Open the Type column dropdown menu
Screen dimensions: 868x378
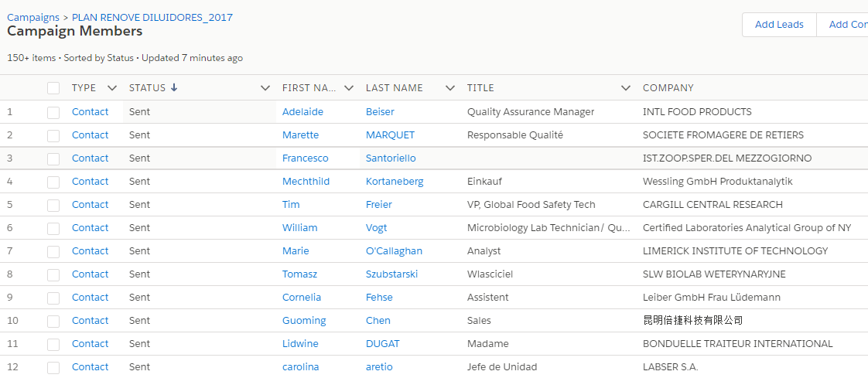pyautogui.click(x=112, y=87)
